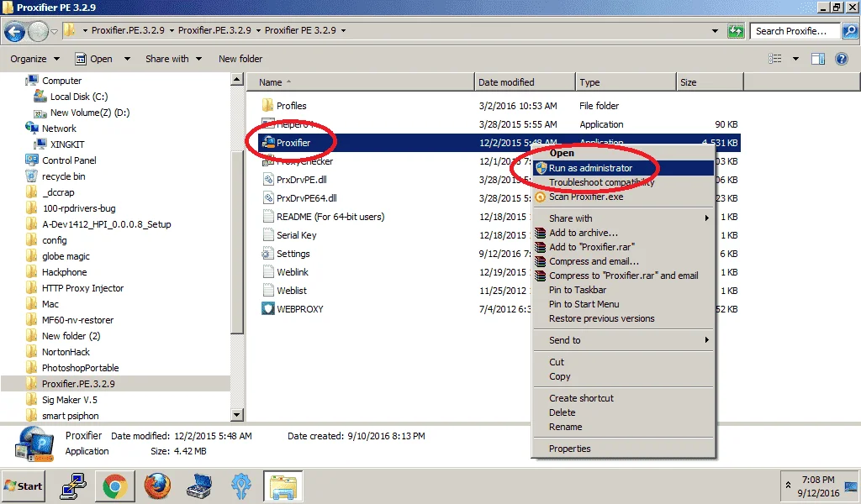Select the Settings file icon
This screenshot has height=504, width=861.
pyautogui.click(x=268, y=254)
